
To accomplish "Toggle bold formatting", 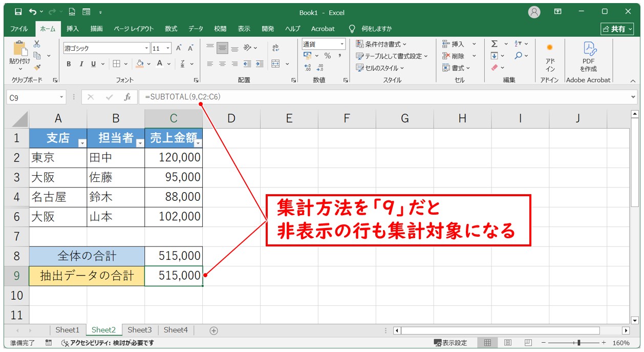I will tap(69, 64).
